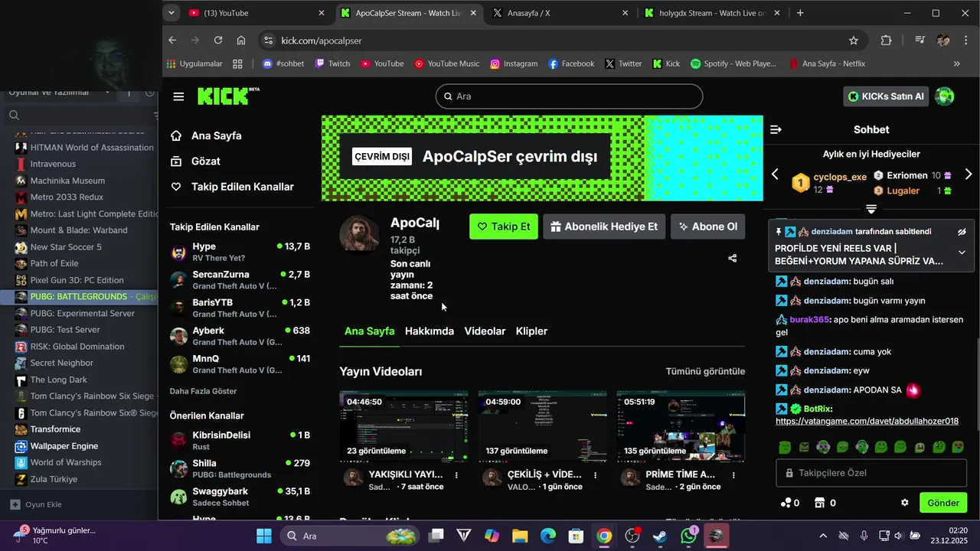This screenshot has width=980, height=551.
Task: Click the Abone Ol button
Action: (x=708, y=227)
